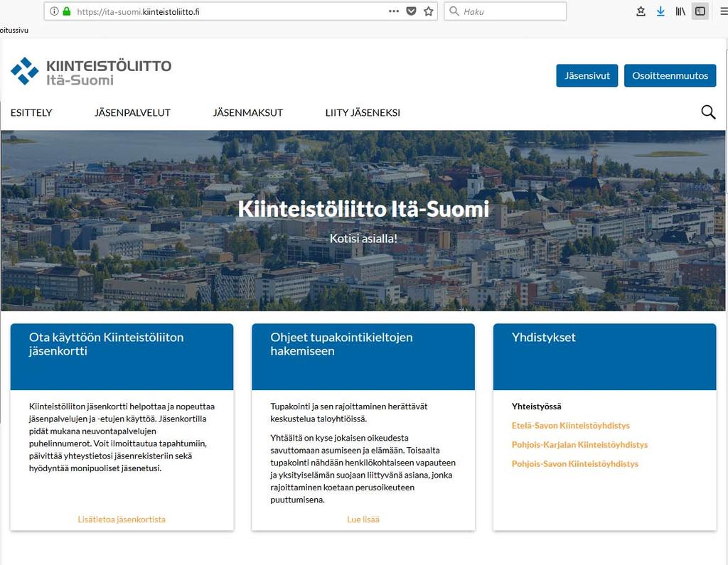Open the Lue lisää link

point(363,520)
